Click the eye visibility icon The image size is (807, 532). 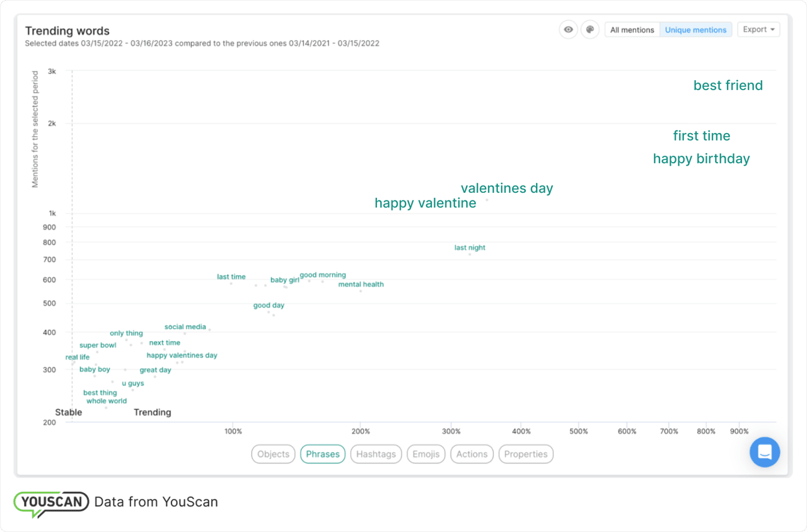click(568, 30)
